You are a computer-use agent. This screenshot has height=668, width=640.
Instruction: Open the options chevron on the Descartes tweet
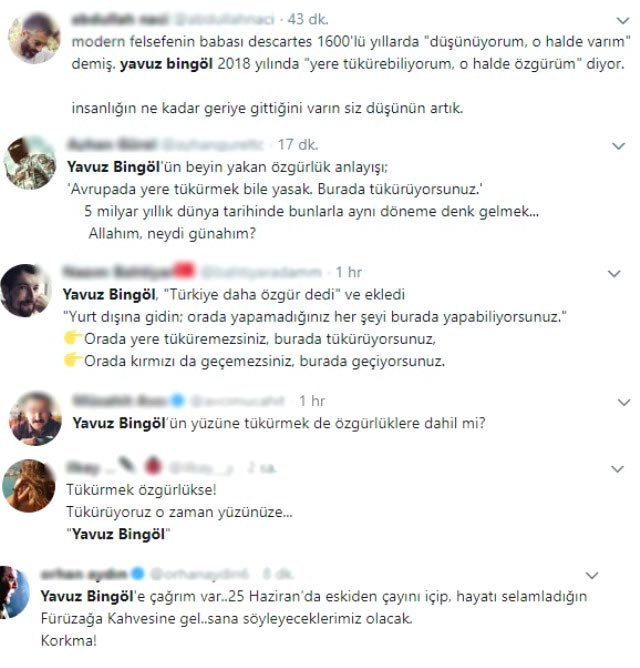tap(623, 20)
